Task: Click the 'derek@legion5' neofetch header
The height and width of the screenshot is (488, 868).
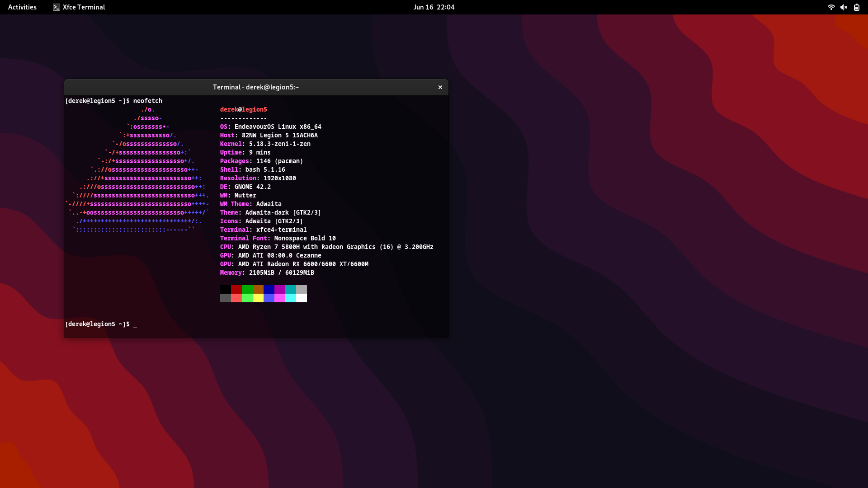Action: click(x=244, y=109)
